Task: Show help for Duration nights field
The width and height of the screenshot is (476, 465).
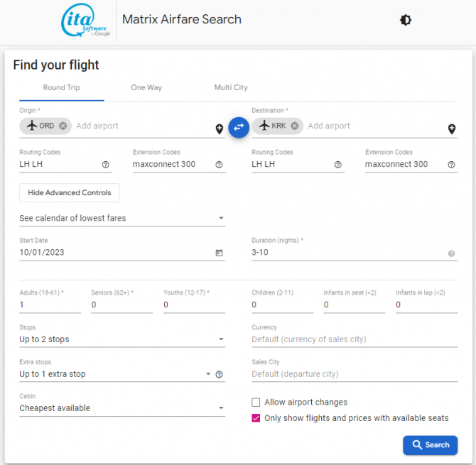Action: (x=451, y=253)
